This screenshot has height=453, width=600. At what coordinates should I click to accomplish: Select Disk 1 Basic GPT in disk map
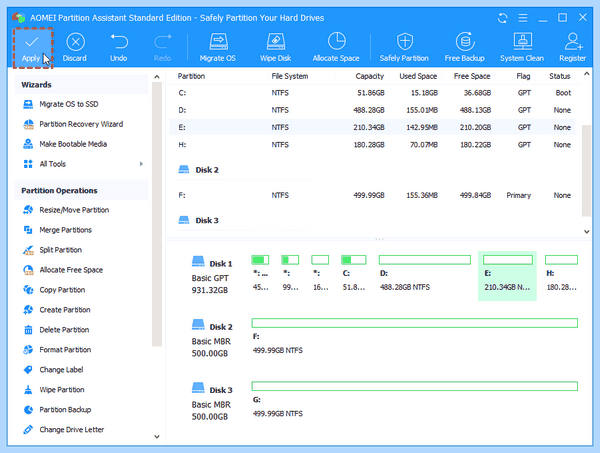click(x=212, y=276)
